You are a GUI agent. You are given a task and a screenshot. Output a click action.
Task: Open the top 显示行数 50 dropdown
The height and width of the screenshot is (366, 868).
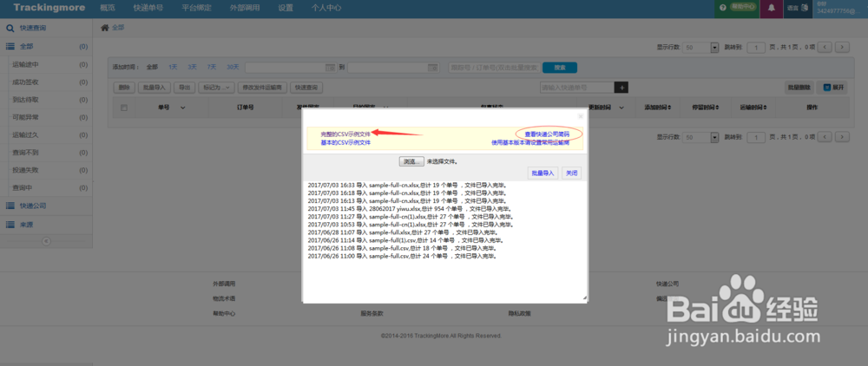pos(700,48)
